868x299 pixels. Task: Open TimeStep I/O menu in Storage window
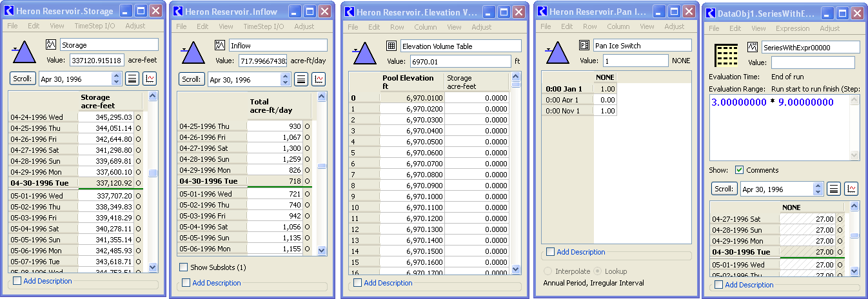[95, 26]
